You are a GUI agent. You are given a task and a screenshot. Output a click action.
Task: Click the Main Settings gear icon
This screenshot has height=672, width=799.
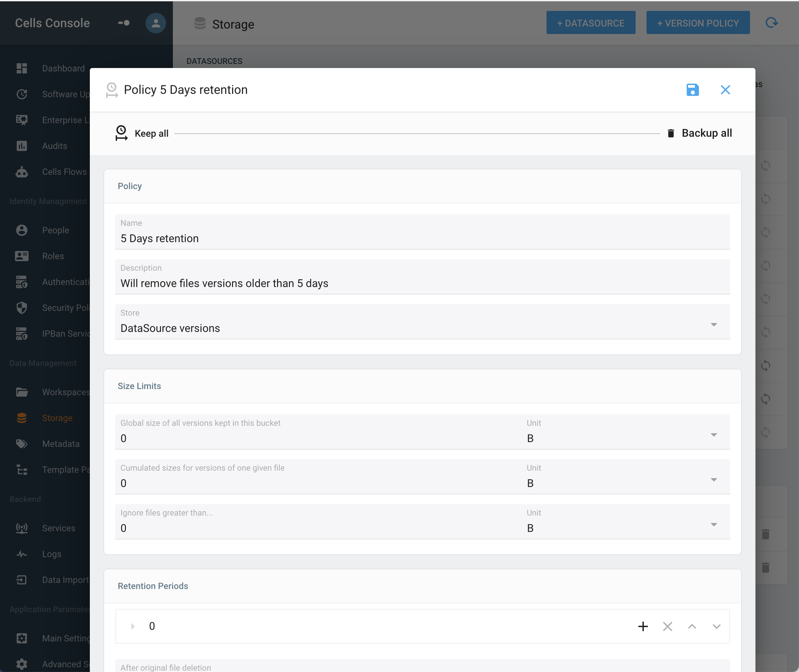click(x=22, y=638)
